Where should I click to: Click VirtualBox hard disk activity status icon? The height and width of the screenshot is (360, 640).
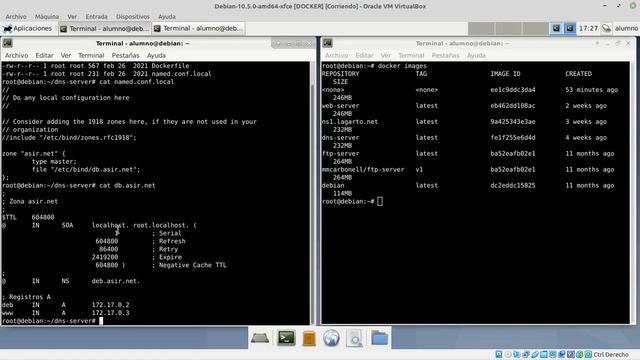(498, 354)
